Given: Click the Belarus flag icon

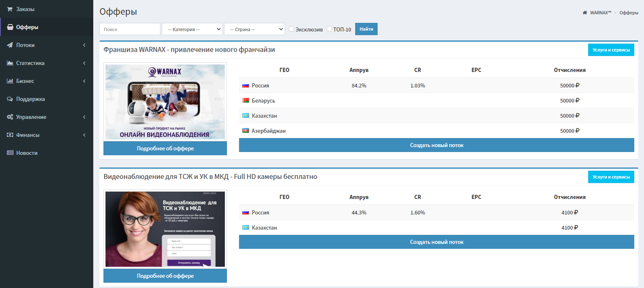Looking at the screenshot, I should [x=246, y=100].
